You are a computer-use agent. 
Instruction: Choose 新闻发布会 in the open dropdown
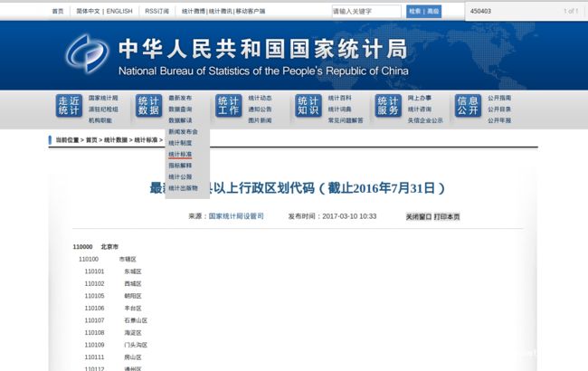[183, 132]
